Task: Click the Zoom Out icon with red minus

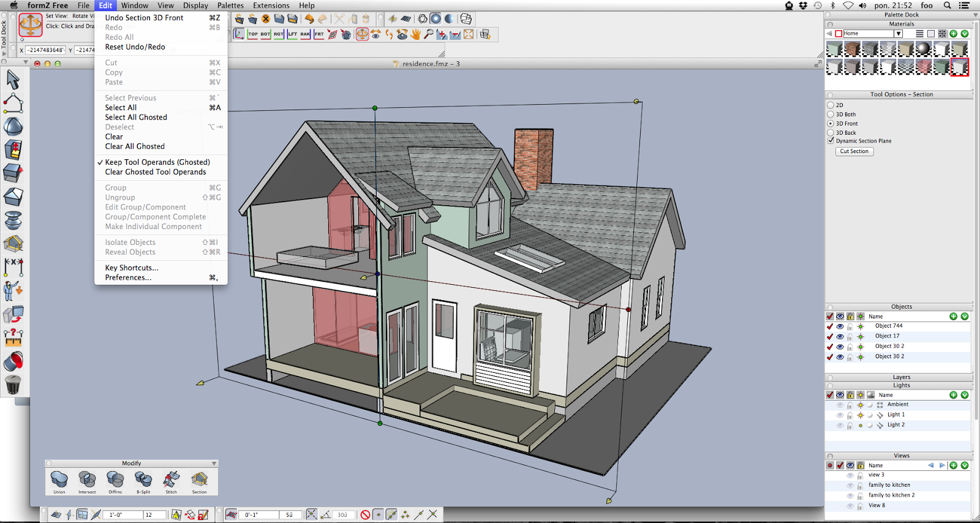Action: click(x=455, y=34)
